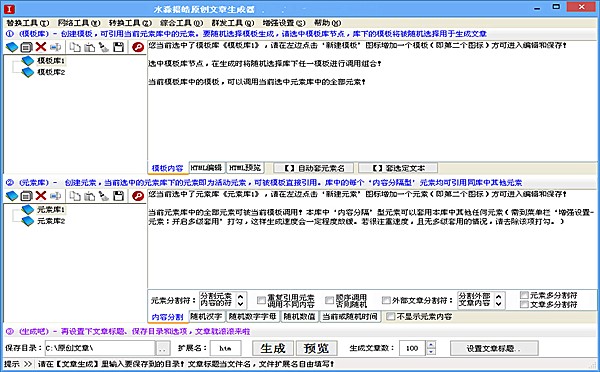This screenshot has width=600, height=372.
Task: Click the paste icon in the template toolbar
Action: [90, 47]
